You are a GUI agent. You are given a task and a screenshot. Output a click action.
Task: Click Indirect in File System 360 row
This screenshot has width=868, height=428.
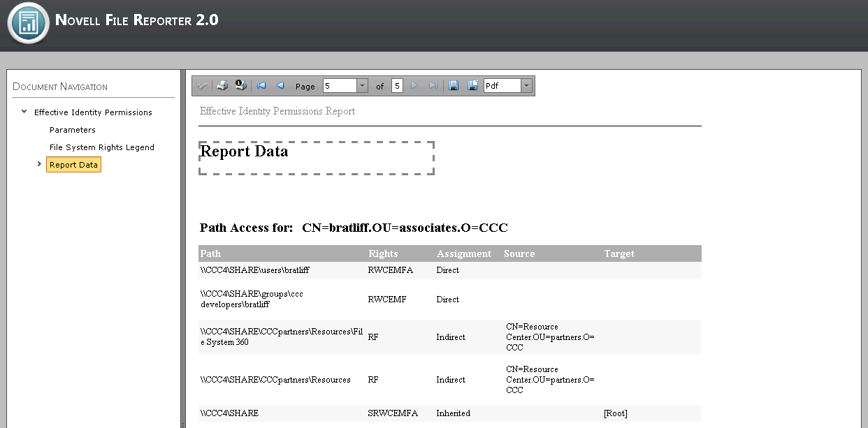[451, 337]
